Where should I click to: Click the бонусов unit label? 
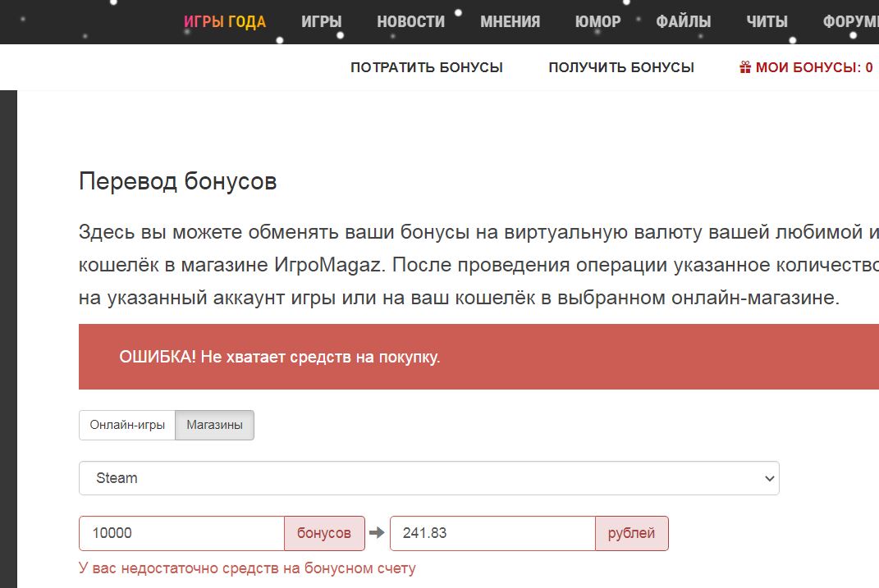click(x=324, y=533)
